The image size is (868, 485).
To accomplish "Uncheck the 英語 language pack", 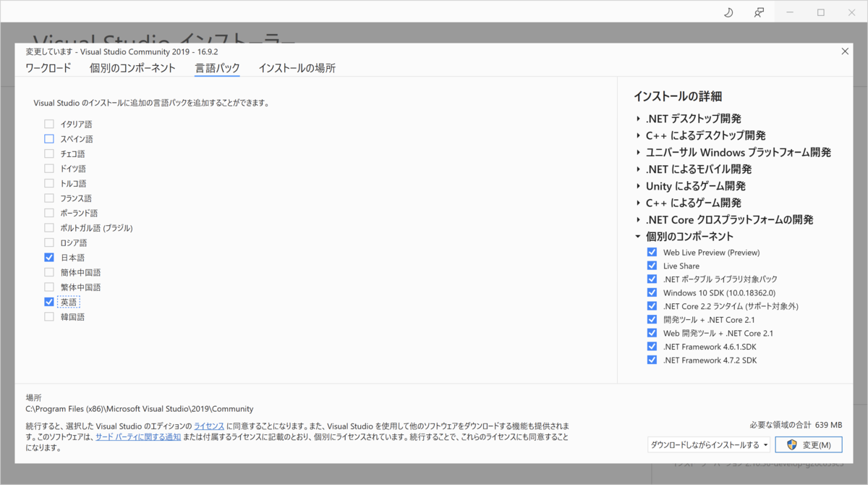I will pos(48,301).
